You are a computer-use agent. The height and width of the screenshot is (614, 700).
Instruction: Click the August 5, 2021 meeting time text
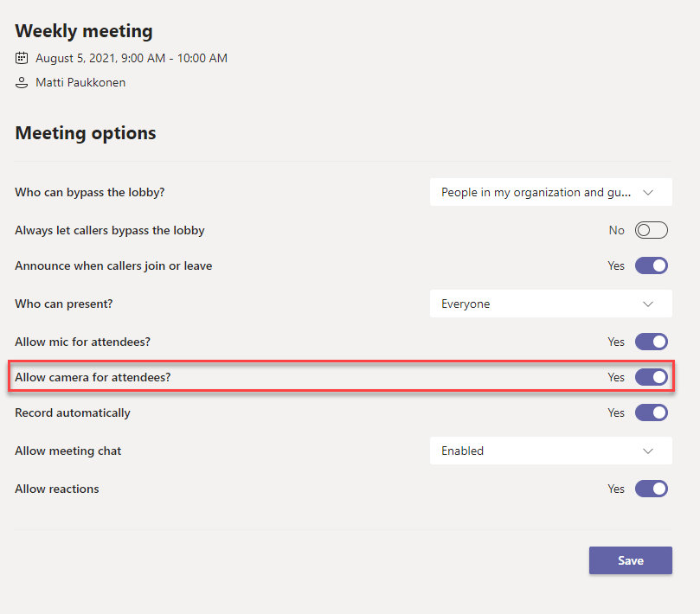pyautogui.click(x=132, y=58)
